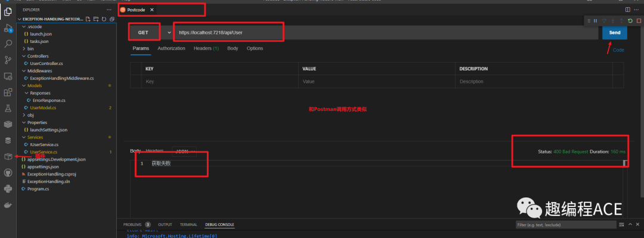The width and height of the screenshot is (644, 238).
Task: Open ErrorResponse.cs file
Action: tap(49, 100)
